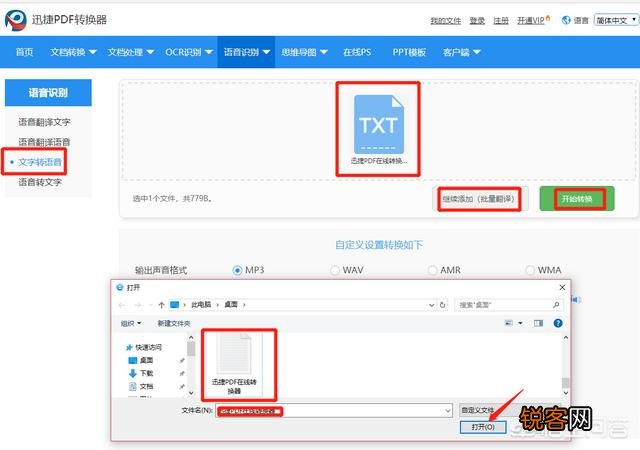Click the file list scrollbar up arrow
640x450 pixels.
566,337
